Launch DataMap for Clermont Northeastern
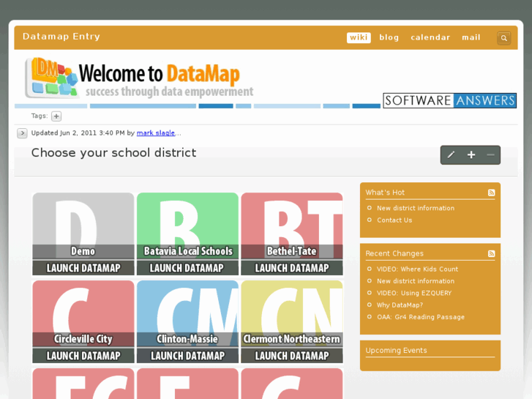Viewport: 532px width, 399px height. [292, 356]
